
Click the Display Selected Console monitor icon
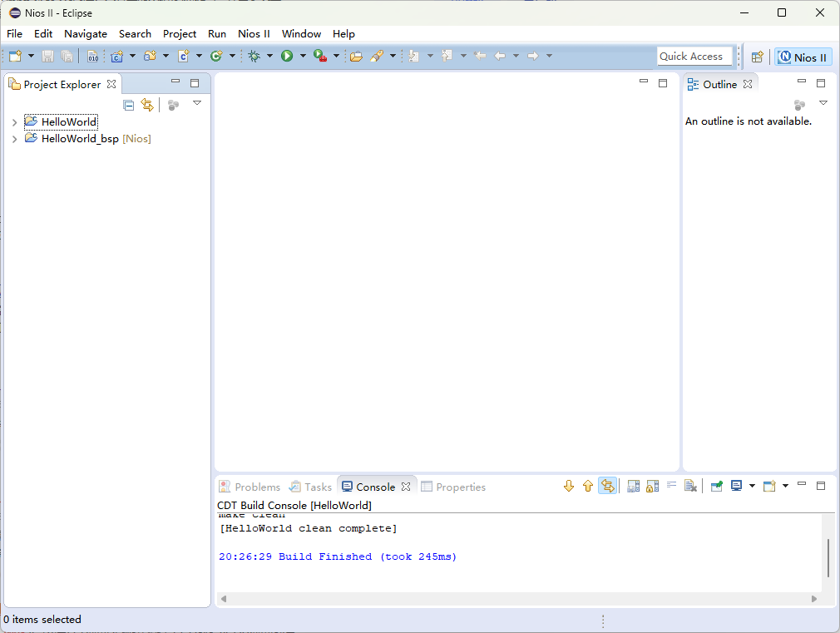click(x=737, y=486)
